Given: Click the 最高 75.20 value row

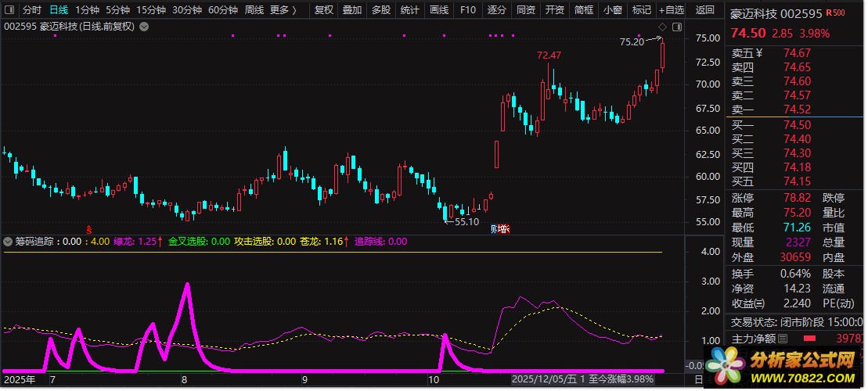Looking at the screenshot, I should [771, 213].
